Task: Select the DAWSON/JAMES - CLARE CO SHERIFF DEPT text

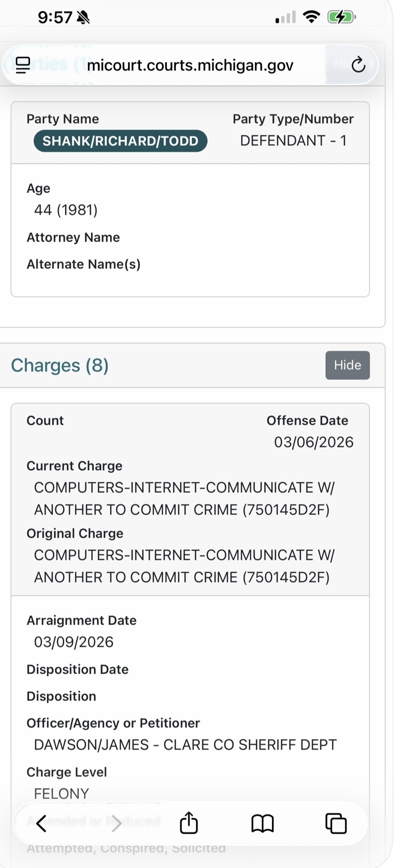Action: tap(185, 745)
